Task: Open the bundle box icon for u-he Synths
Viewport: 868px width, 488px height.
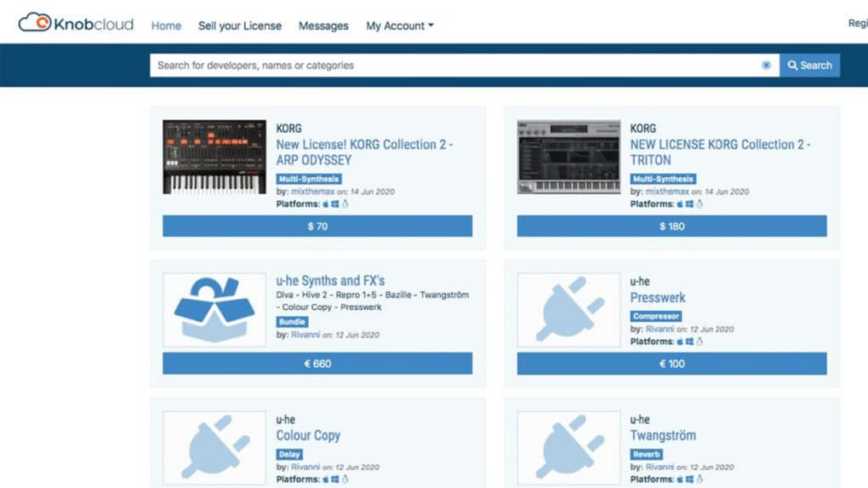Action: pyautogui.click(x=214, y=310)
